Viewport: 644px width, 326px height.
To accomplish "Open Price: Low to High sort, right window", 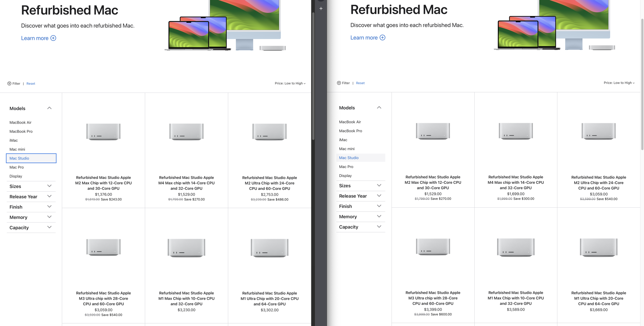I will [619, 83].
